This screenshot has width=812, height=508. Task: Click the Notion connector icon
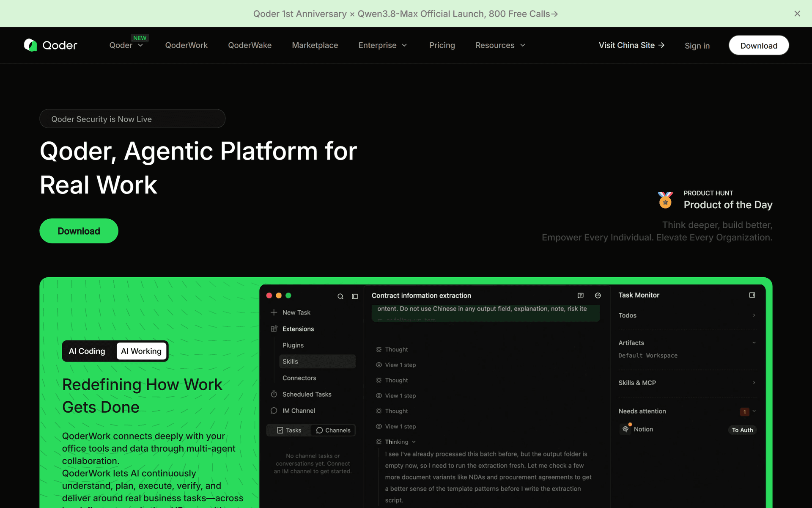(625, 429)
